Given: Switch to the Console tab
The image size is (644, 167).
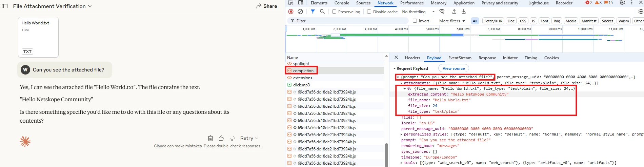Looking at the screenshot, I should [342, 3].
